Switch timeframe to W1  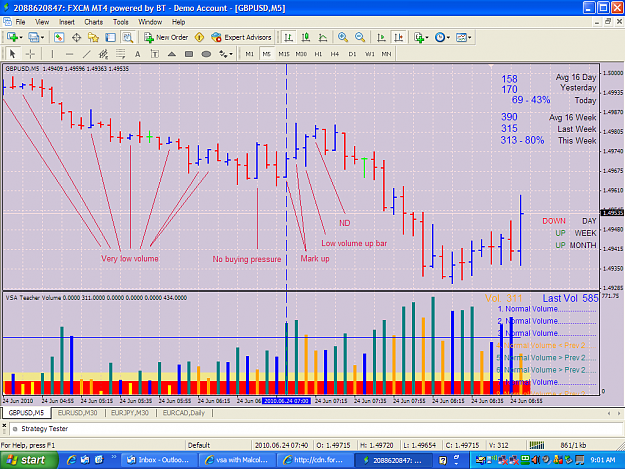[x=369, y=54]
